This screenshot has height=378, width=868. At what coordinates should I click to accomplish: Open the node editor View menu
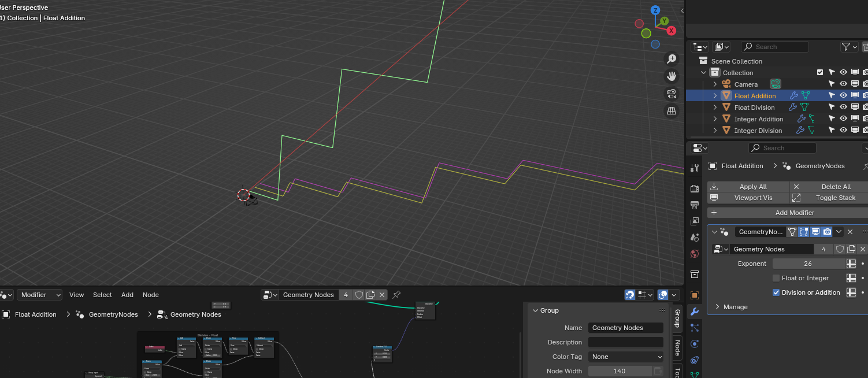point(77,295)
